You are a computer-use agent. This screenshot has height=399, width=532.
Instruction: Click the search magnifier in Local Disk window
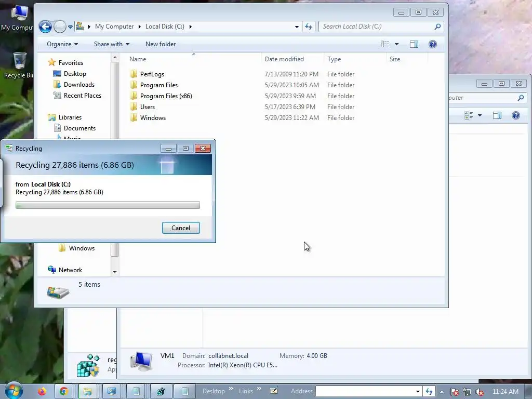pyautogui.click(x=437, y=26)
